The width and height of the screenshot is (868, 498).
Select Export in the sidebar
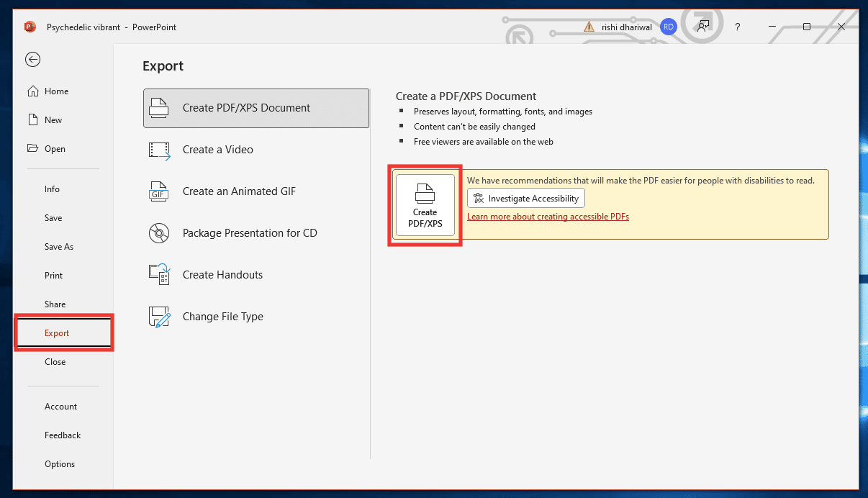[55, 332]
